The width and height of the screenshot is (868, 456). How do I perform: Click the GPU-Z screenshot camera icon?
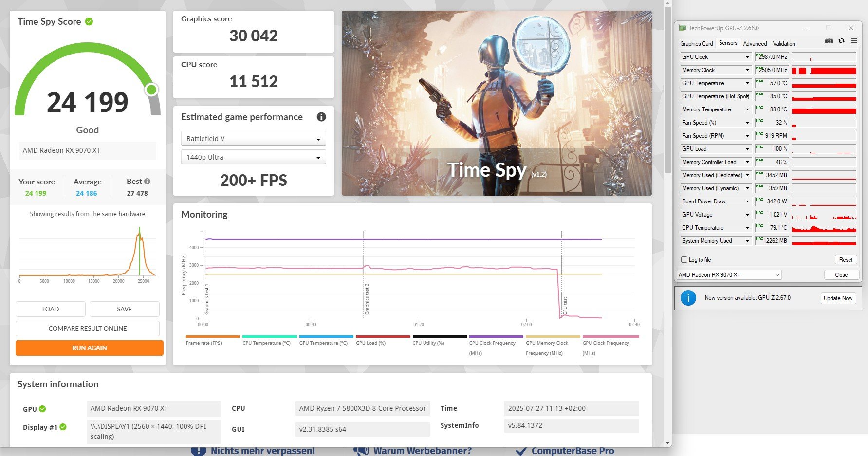(829, 41)
